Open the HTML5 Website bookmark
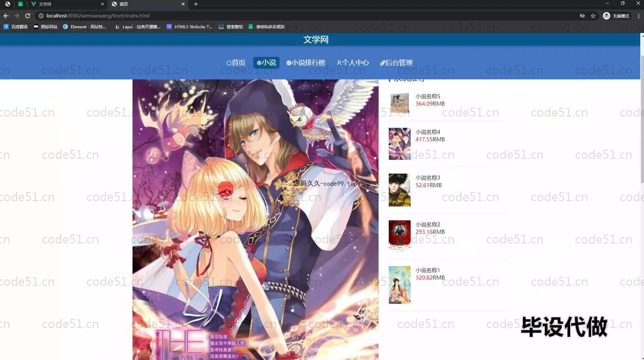 pyautogui.click(x=190, y=27)
